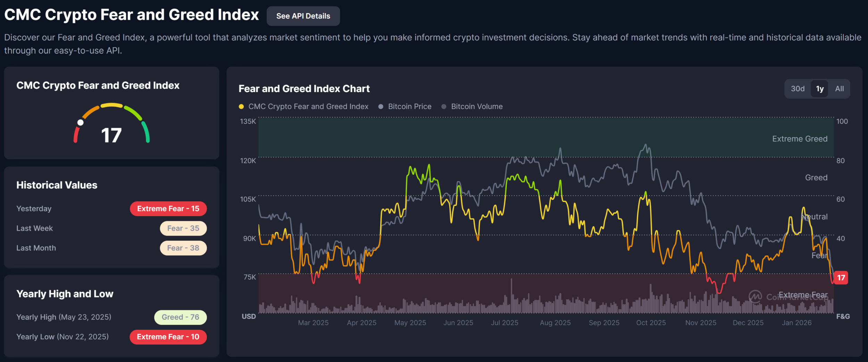Click the gauge value 17 number
Screen dimensions: 868x362
pyautogui.click(x=111, y=135)
